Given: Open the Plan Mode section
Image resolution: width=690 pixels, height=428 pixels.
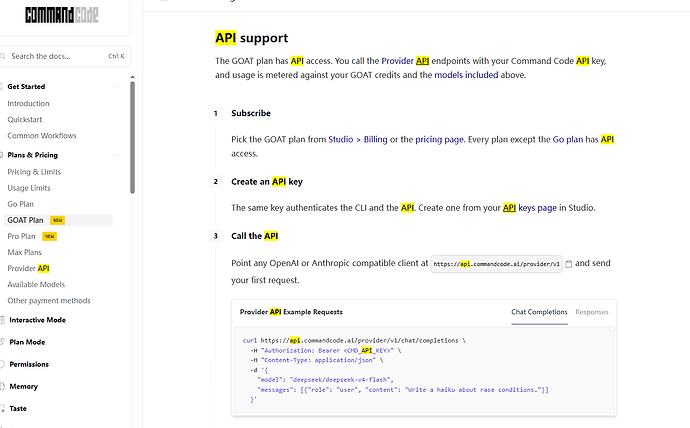Looking at the screenshot, I should [x=27, y=342].
